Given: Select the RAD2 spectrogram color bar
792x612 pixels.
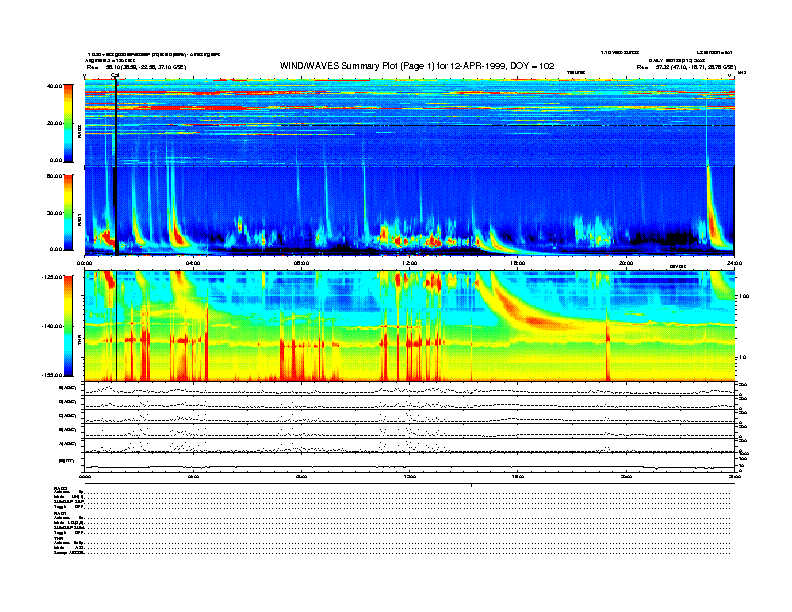Looking at the screenshot, I should point(68,123).
